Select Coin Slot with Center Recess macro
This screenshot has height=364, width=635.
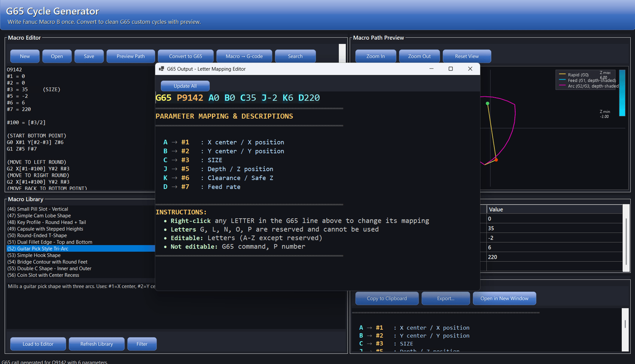point(43,275)
